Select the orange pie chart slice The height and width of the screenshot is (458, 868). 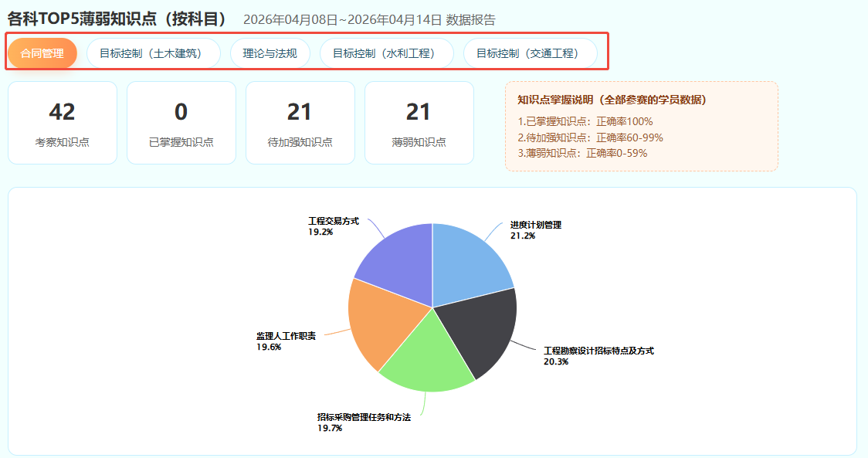point(380,324)
